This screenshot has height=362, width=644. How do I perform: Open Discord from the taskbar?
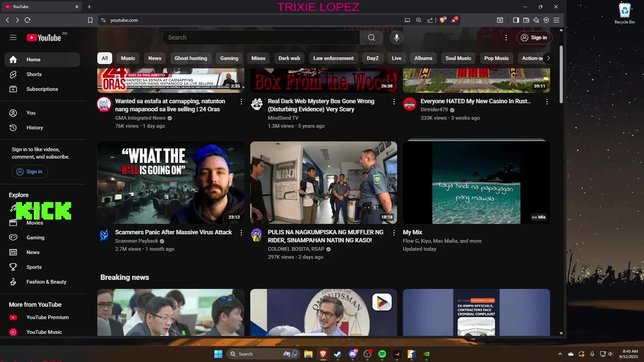click(x=353, y=354)
